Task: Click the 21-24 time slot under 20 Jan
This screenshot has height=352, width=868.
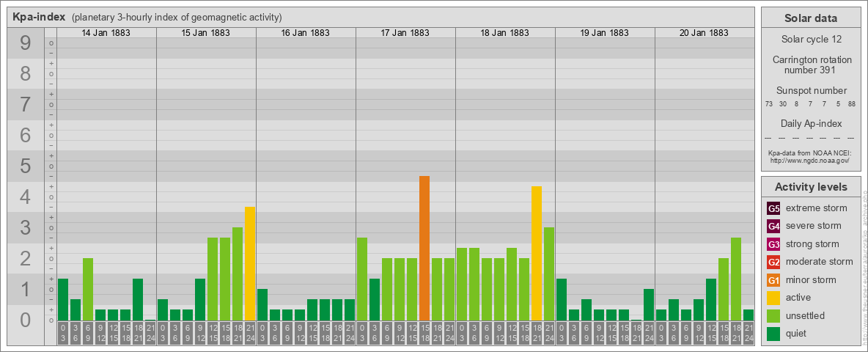Action: click(x=749, y=333)
